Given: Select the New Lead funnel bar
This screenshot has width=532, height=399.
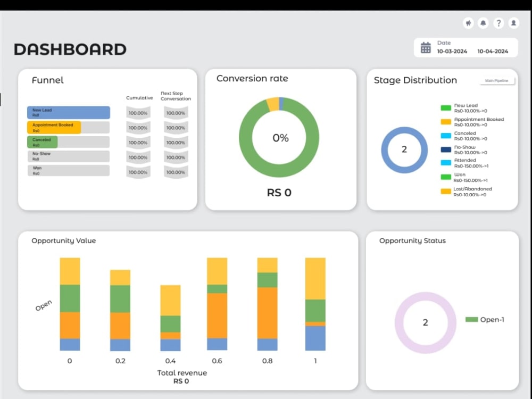Looking at the screenshot, I should coord(69,113).
